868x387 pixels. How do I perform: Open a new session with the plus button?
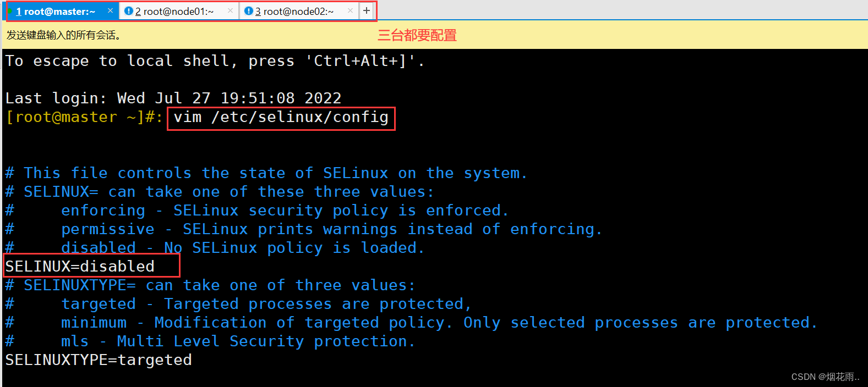pyautogui.click(x=367, y=10)
